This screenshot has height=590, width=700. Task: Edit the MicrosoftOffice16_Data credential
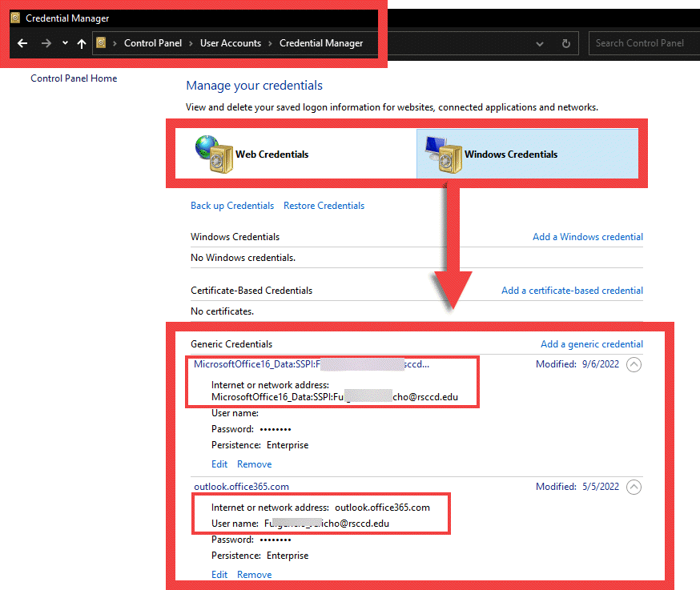point(219,464)
